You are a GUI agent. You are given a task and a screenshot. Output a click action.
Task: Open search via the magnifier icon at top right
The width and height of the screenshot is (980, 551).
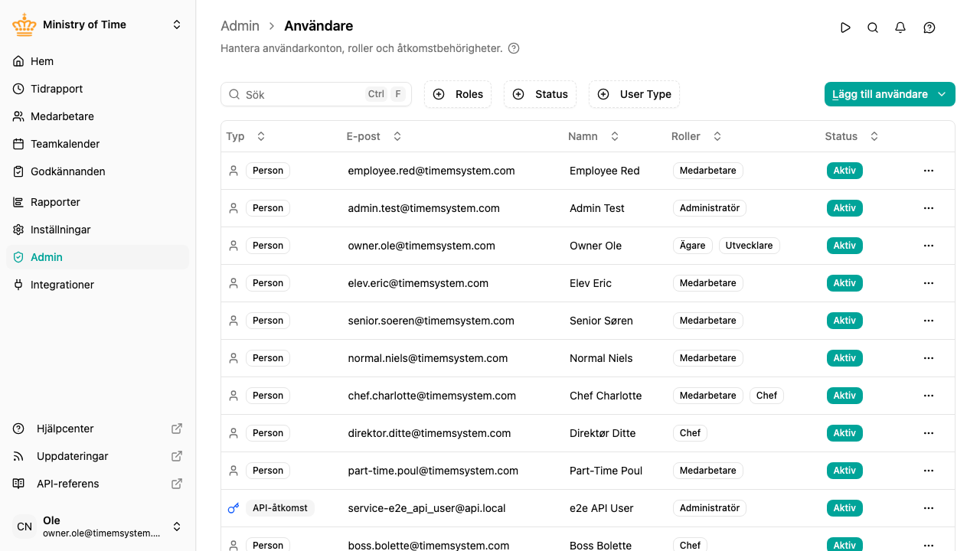(x=873, y=28)
